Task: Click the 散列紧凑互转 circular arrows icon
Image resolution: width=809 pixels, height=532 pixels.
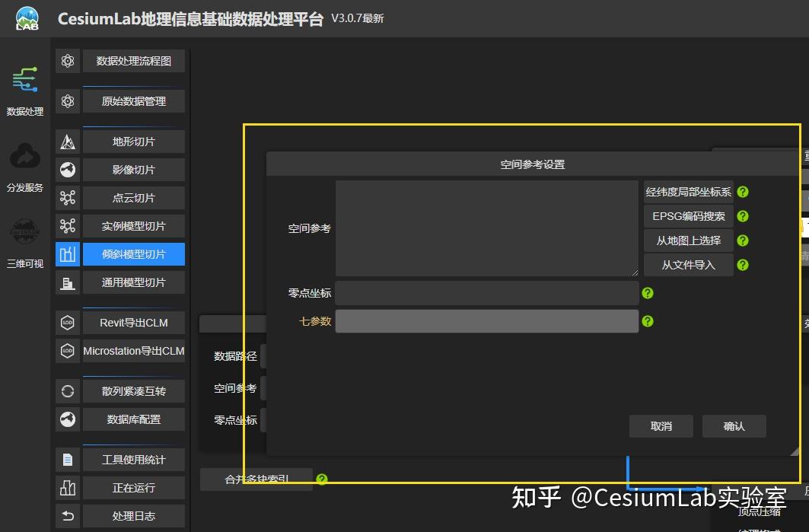Action: [68, 390]
